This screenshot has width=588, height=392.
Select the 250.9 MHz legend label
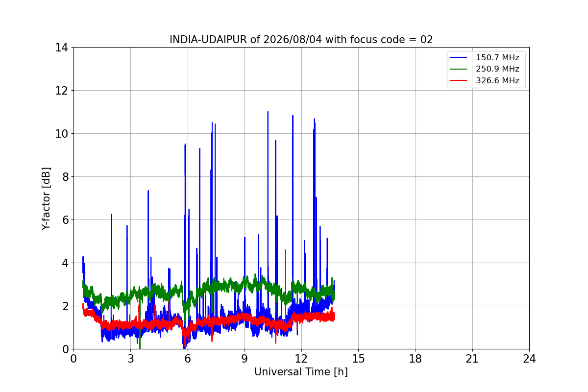(497, 69)
